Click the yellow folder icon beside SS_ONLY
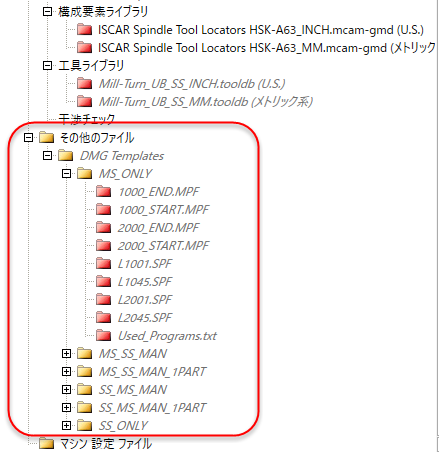439x452 pixels. pos(85,426)
